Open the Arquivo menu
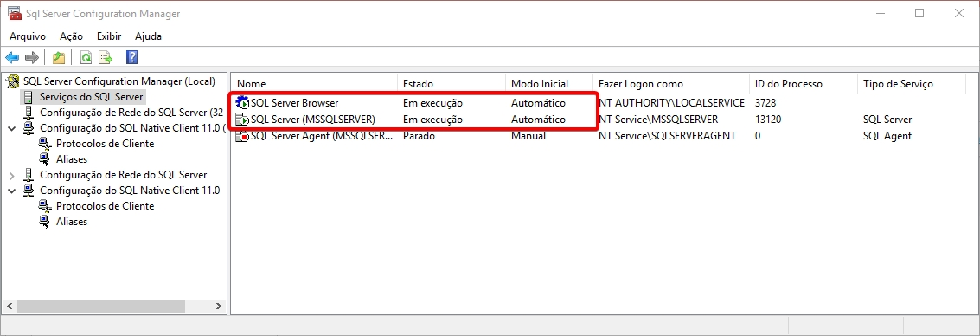 [x=28, y=36]
